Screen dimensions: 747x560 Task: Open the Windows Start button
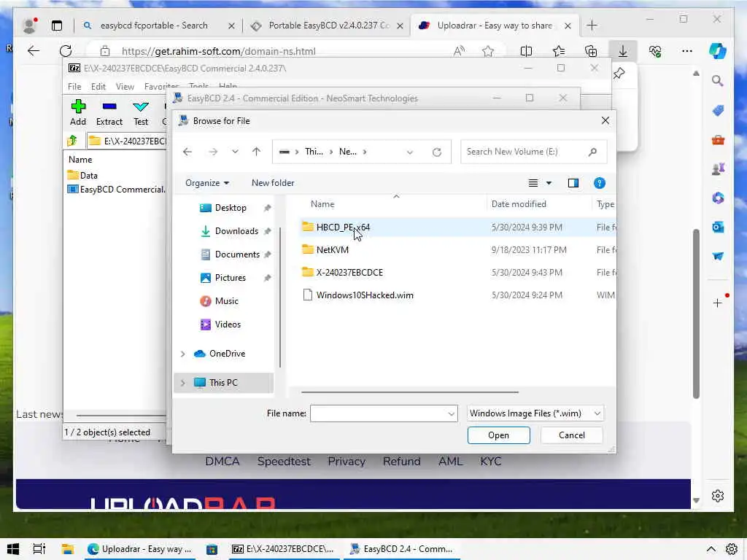(x=13, y=549)
